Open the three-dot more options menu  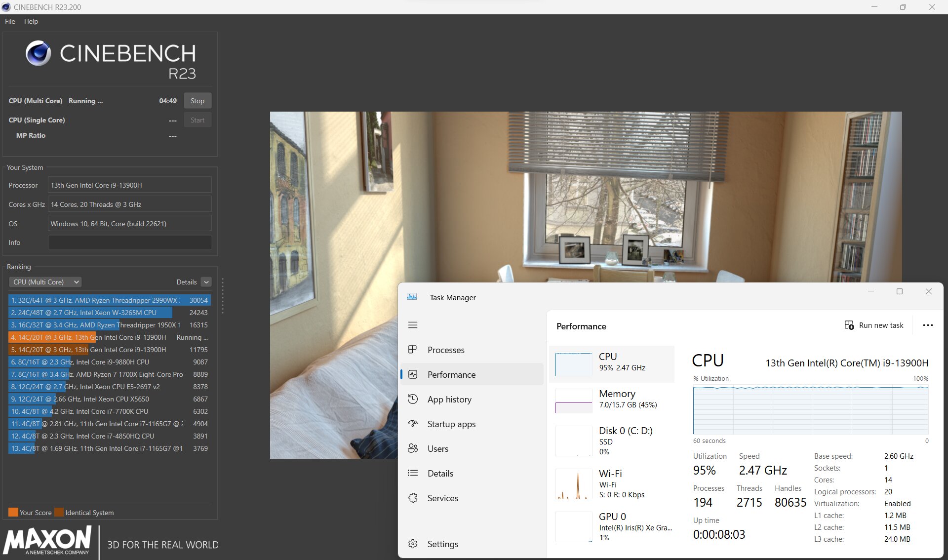[928, 325]
